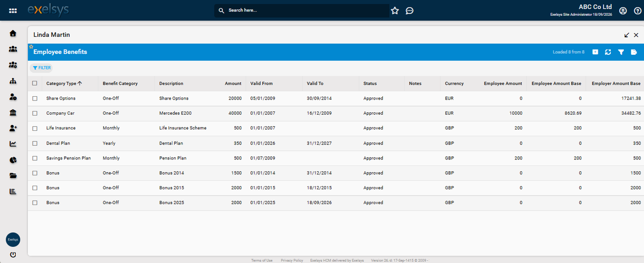Viewport: 644px width, 263px height.
Task: Select the Bonus 2015 row checkbox
Action: pos(34,188)
